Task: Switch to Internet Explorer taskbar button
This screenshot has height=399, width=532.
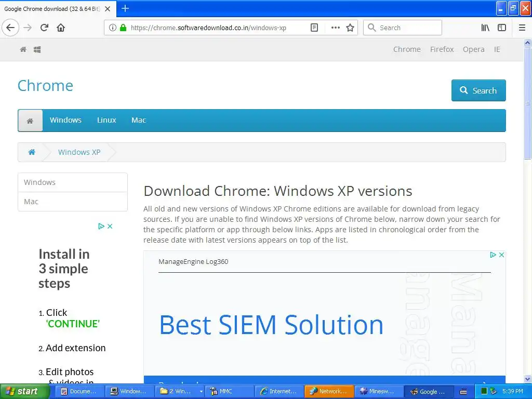Action: 280,392
